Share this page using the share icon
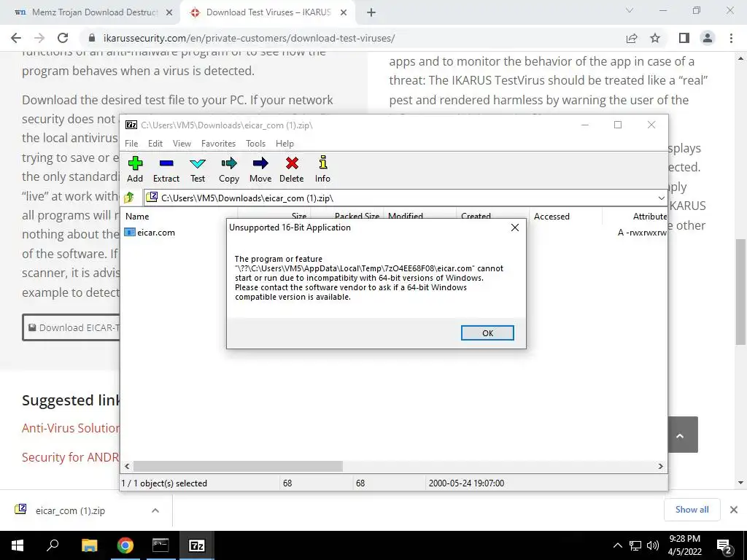The height and width of the screenshot is (560, 747). click(x=632, y=38)
